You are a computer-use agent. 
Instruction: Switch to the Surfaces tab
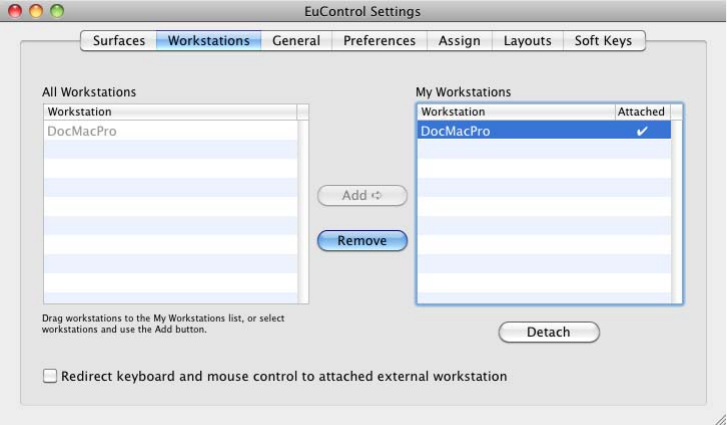119,41
